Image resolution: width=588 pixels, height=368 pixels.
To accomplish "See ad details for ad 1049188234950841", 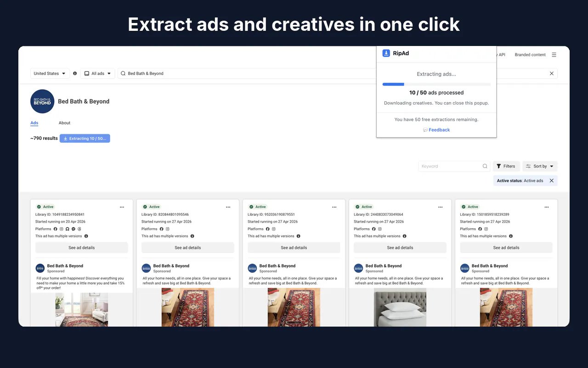I will (x=82, y=247).
